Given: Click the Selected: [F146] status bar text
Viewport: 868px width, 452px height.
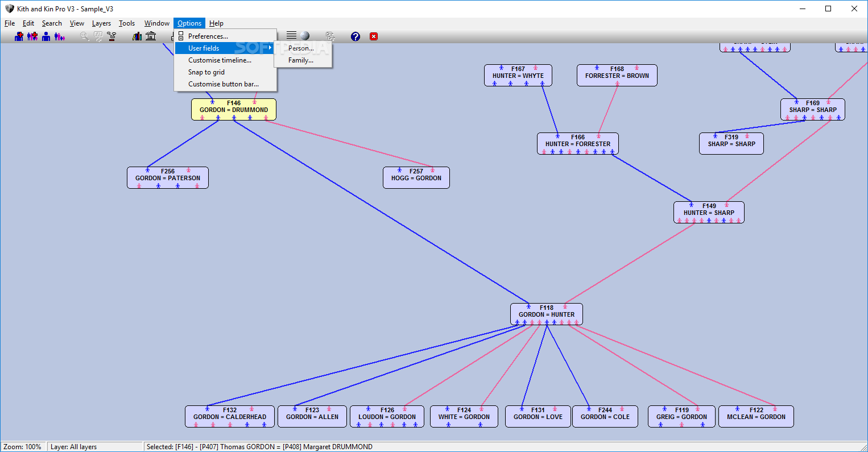Looking at the screenshot, I should coord(259,447).
